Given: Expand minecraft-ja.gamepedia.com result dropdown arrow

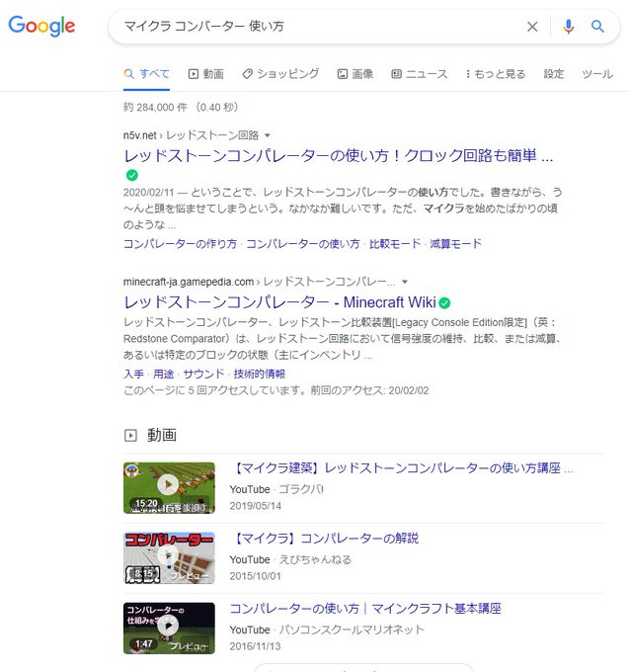Looking at the screenshot, I should (405, 282).
